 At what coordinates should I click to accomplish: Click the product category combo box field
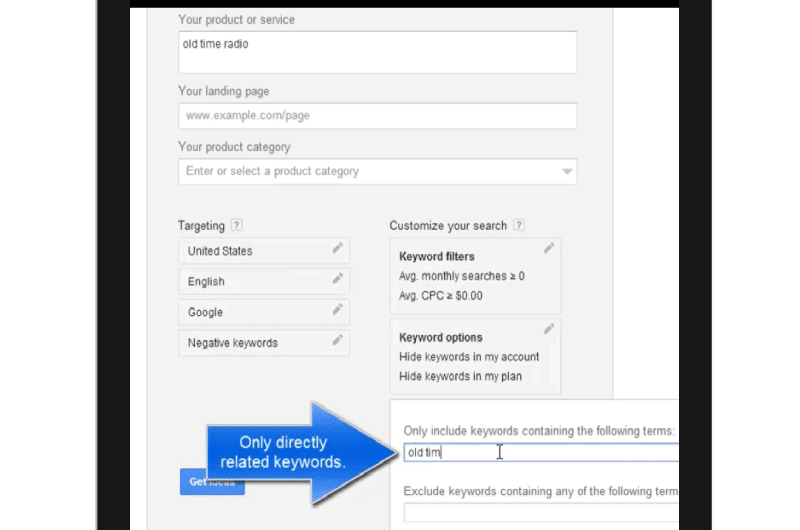click(x=378, y=171)
